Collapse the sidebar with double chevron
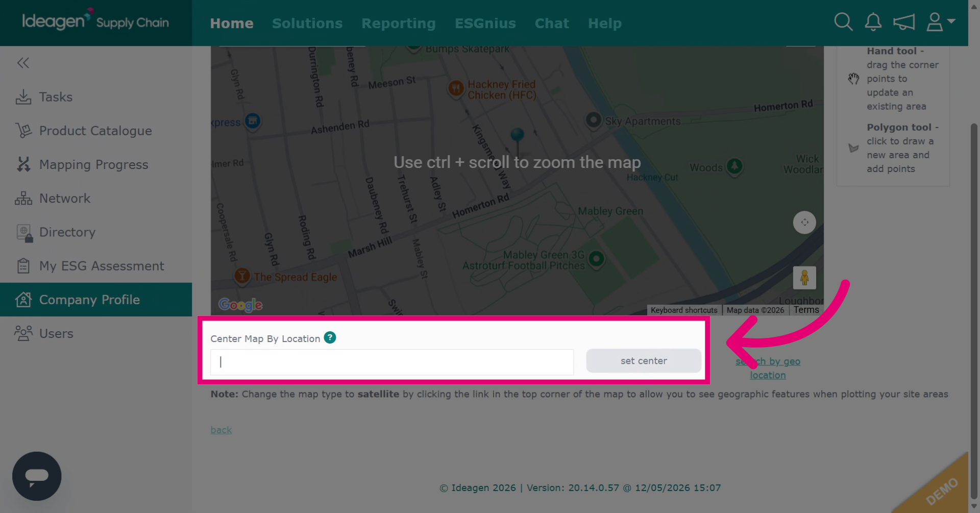 point(23,63)
